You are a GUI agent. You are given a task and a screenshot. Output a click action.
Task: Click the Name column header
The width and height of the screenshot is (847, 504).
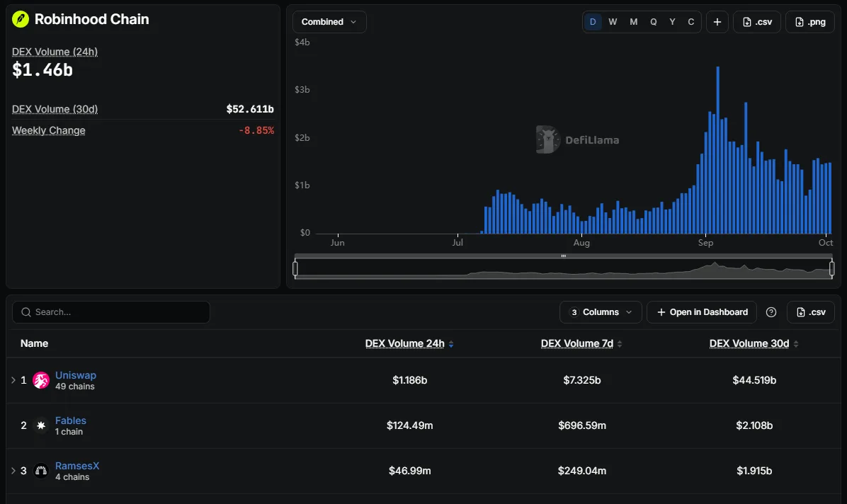click(35, 343)
